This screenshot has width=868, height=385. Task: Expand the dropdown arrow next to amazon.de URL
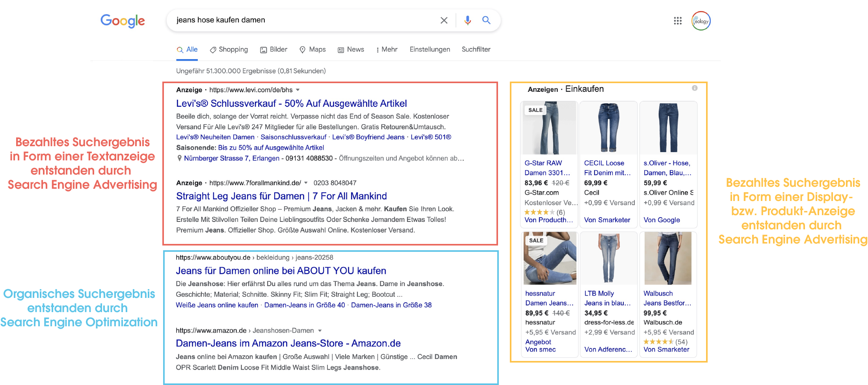point(320,331)
